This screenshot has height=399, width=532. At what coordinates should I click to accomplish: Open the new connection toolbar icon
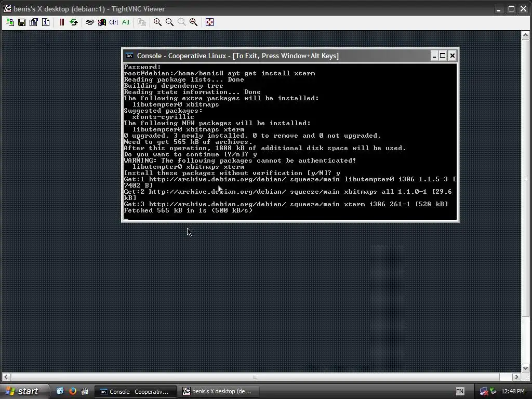tap(10, 22)
